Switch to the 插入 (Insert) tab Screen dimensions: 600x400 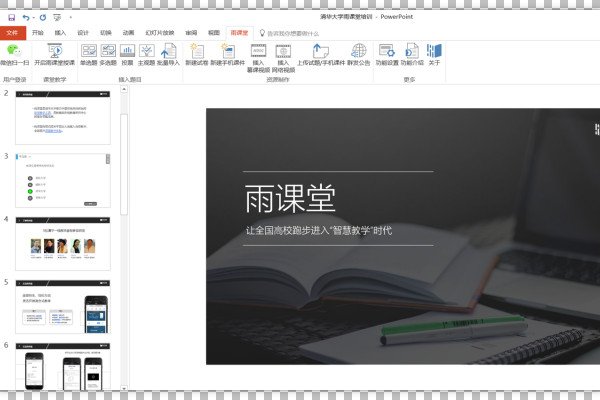pos(60,33)
